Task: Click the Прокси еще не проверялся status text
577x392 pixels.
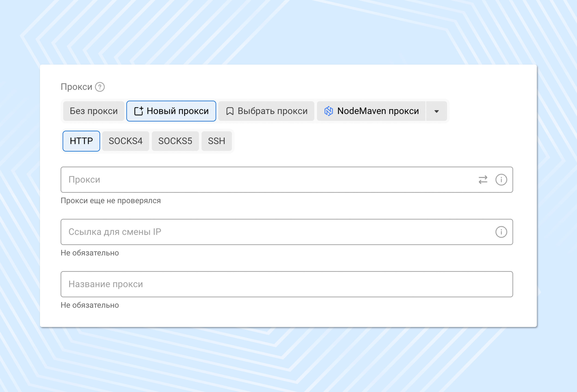Action: point(111,200)
